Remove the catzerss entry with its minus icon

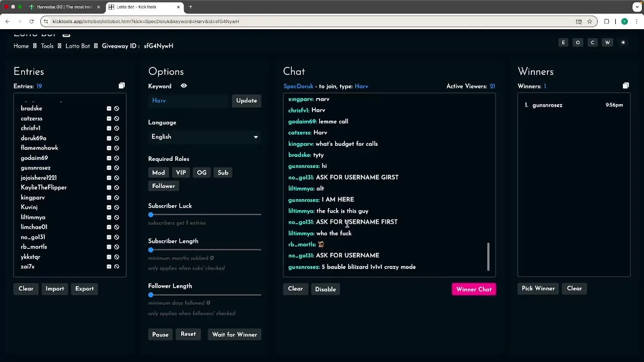(x=109, y=119)
